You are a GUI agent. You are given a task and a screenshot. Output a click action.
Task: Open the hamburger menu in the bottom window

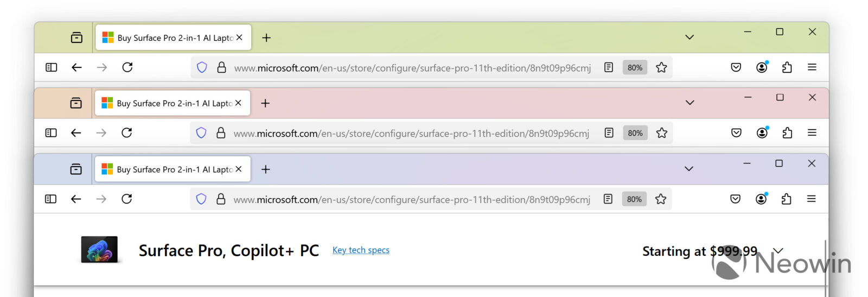[811, 199]
